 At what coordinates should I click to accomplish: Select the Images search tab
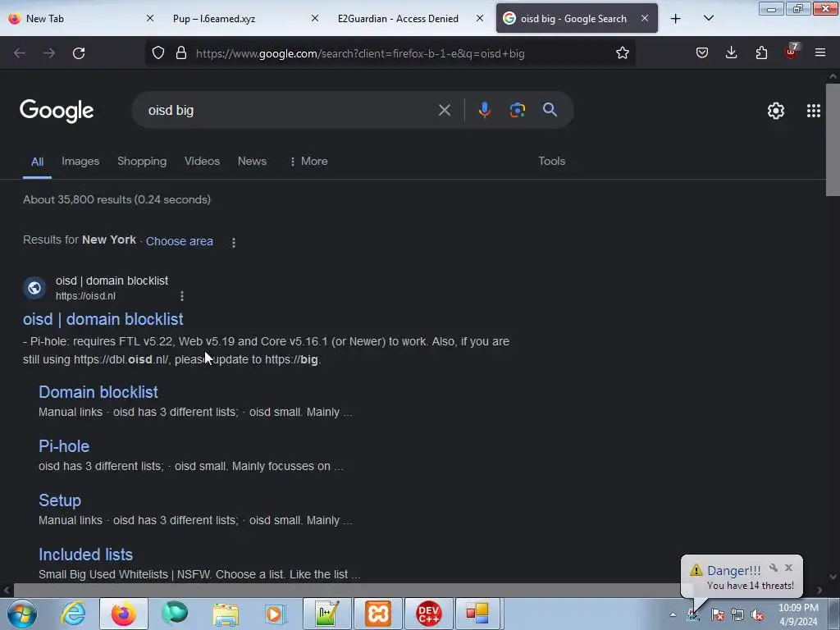[80, 162]
